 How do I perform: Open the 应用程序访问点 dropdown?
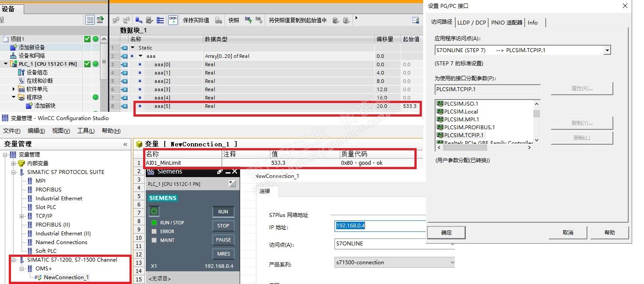point(607,50)
